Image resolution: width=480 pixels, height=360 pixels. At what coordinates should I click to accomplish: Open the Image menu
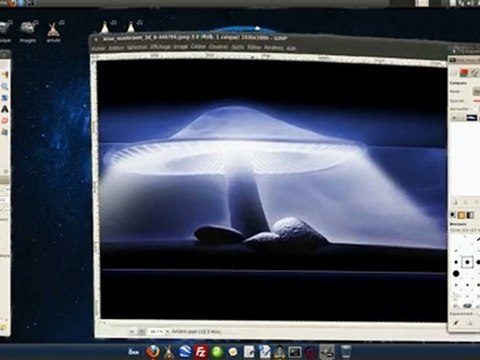pyautogui.click(x=180, y=47)
